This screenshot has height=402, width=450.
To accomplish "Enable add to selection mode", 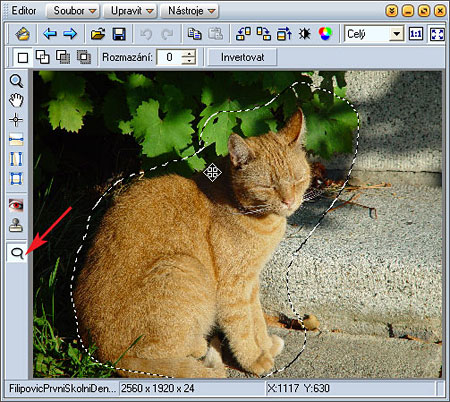I will [x=43, y=57].
